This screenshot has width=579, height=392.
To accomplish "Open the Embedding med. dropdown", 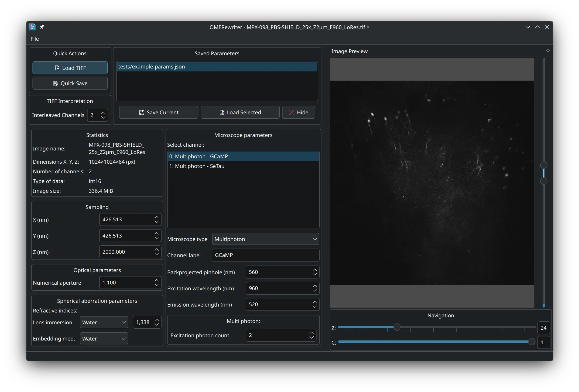I will coord(104,339).
